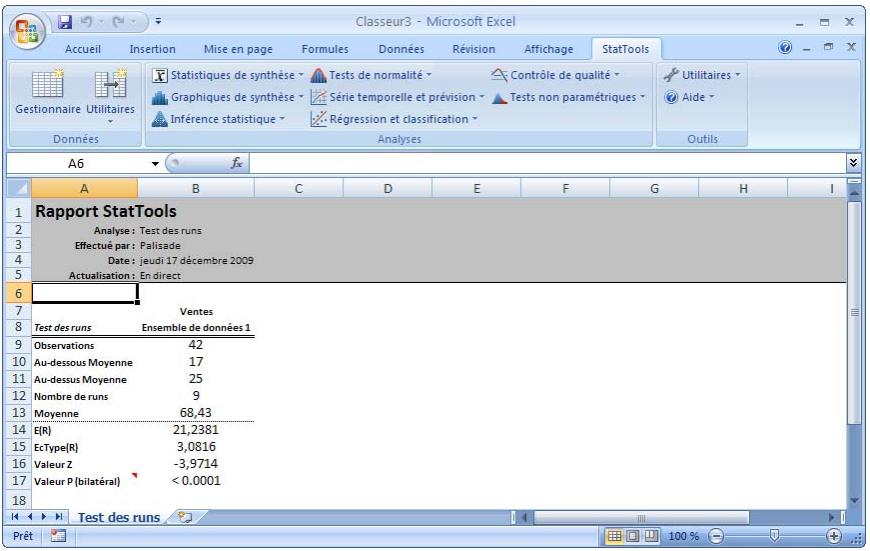Click the Office button
The height and width of the screenshot is (551, 870).
pyautogui.click(x=27, y=31)
